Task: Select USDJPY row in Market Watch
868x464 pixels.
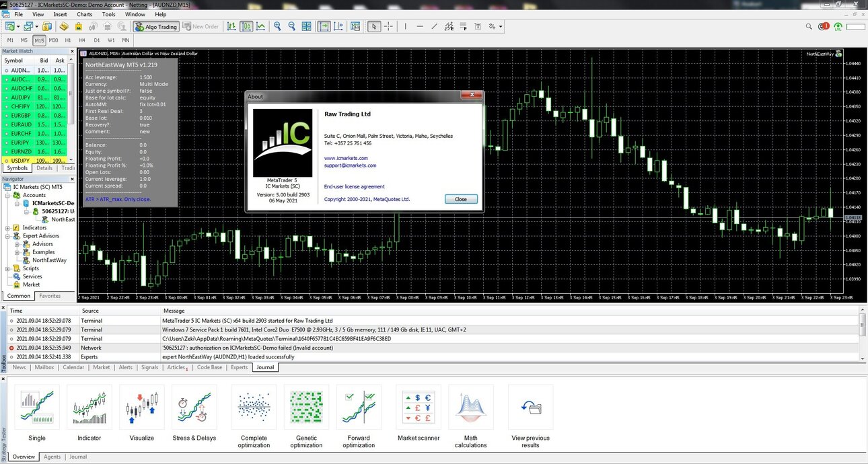Action: [x=35, y=161]
